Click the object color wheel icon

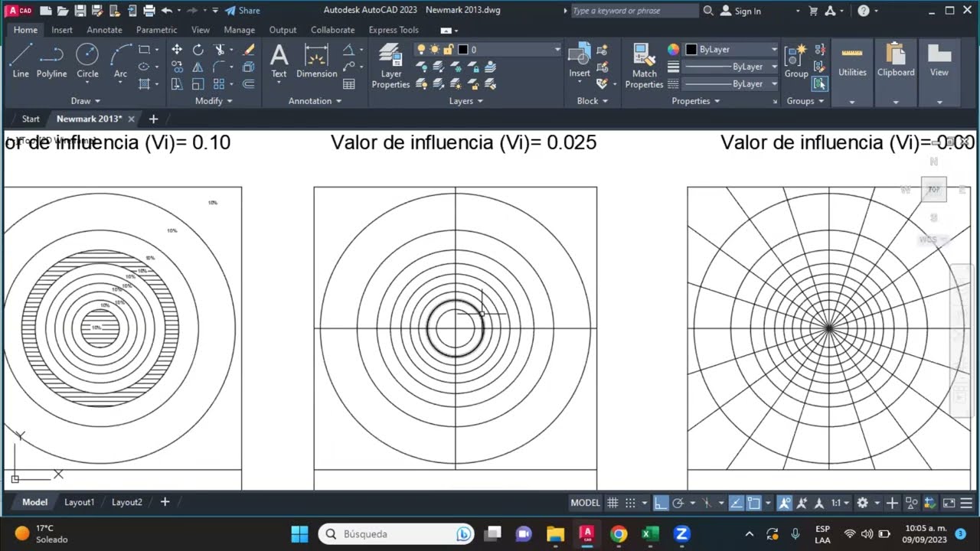tap(673, 49)
